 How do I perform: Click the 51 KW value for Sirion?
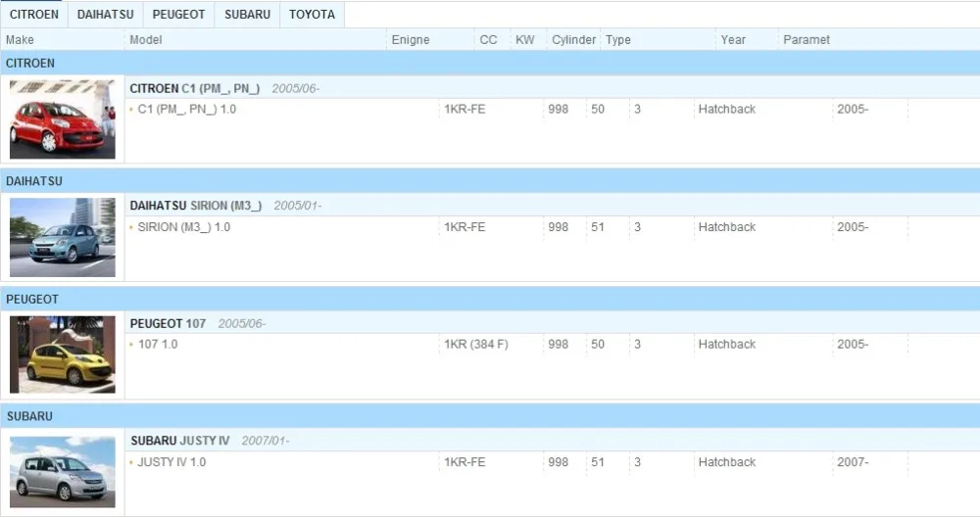click(598, 227)
